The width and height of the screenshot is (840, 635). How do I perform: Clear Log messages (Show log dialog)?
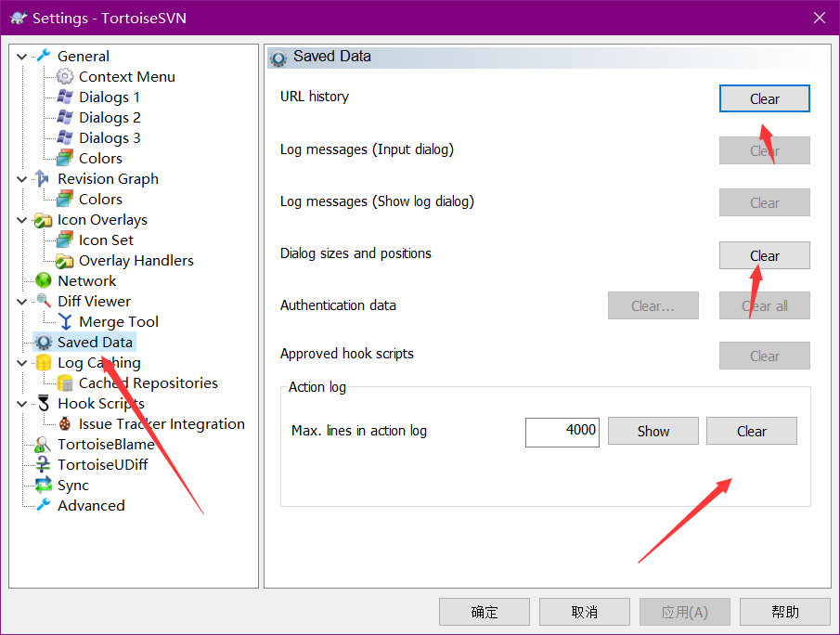click(x=765, y=202)
